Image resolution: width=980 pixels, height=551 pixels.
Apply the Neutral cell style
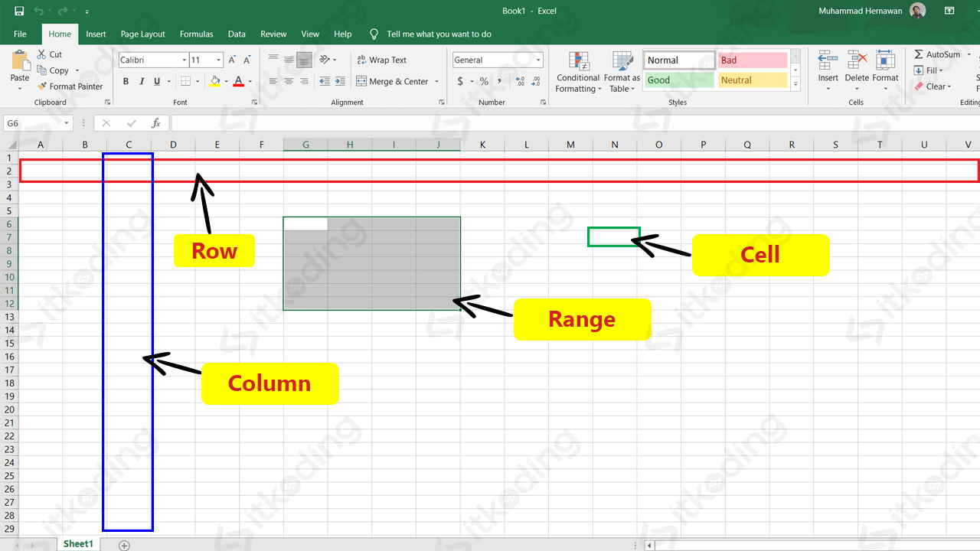pos(753,80)
